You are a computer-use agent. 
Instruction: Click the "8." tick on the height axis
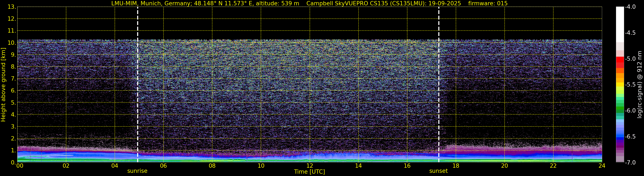tap(13, 66)
